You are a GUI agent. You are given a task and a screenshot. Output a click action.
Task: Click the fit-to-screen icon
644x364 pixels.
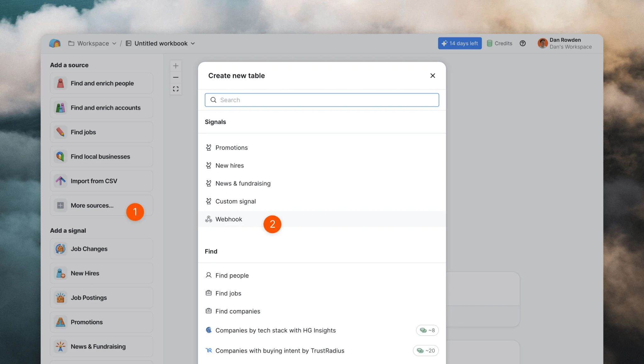tap(175, 89)
